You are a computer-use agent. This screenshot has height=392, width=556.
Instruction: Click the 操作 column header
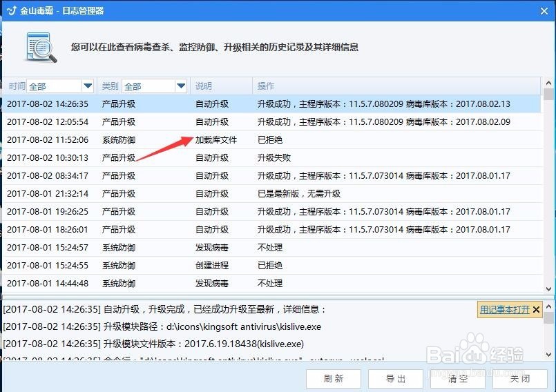tap(266, 86)
